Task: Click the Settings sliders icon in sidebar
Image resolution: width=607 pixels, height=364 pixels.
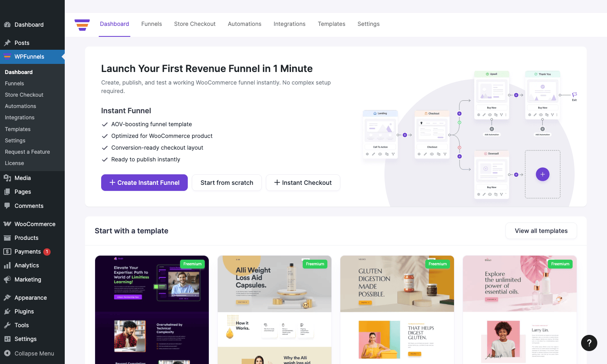Action: pyautogui.click(x=7, y=339)
